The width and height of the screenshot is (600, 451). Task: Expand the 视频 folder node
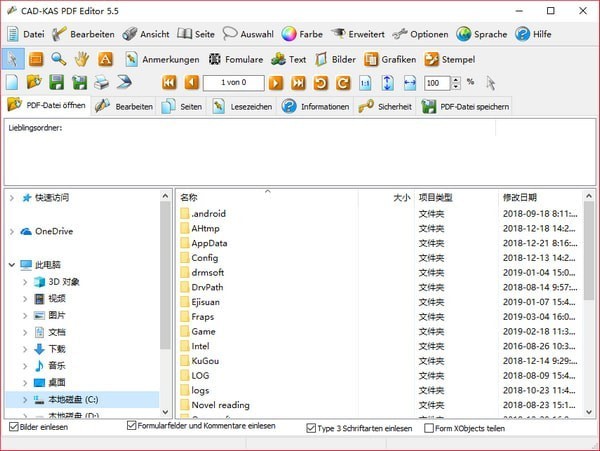[x=25, y=299]
